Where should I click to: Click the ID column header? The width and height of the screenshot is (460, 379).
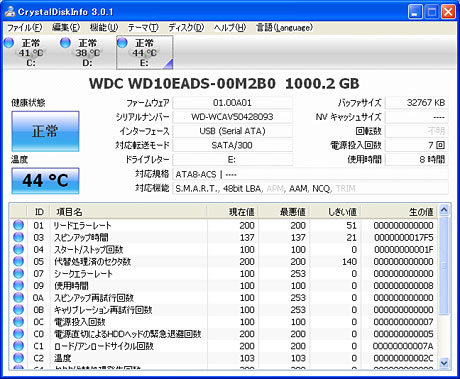(39, 212)
